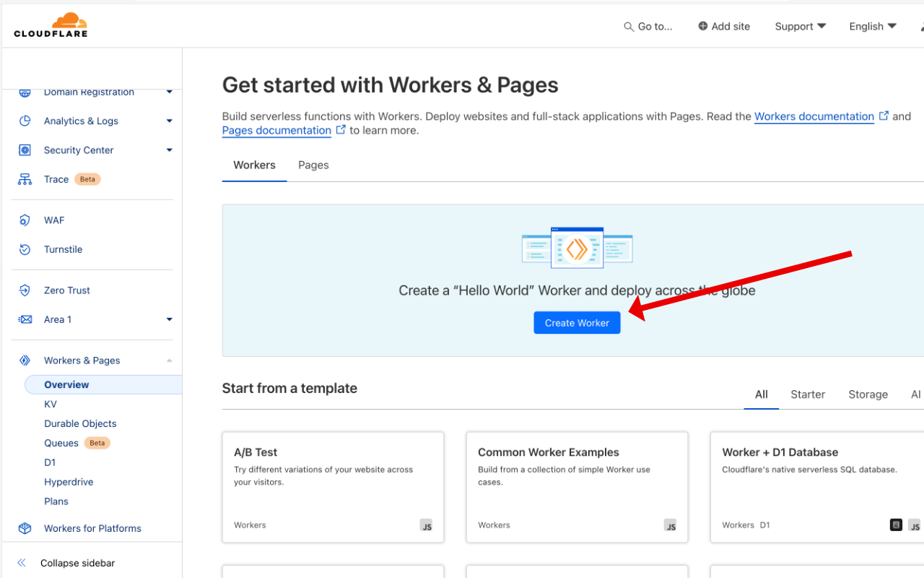Screen dimensions: 924x578
Task: Select the All template filter
Action: coord(762,394)
